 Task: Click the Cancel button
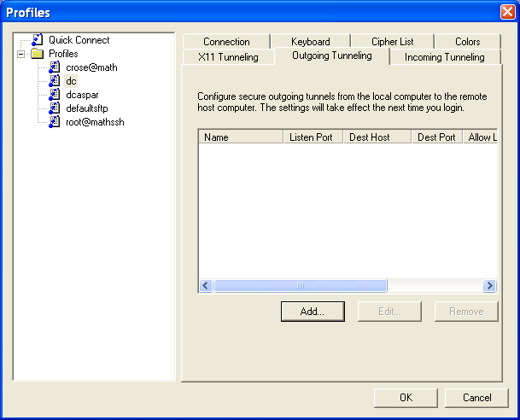(x=476, y=398)
